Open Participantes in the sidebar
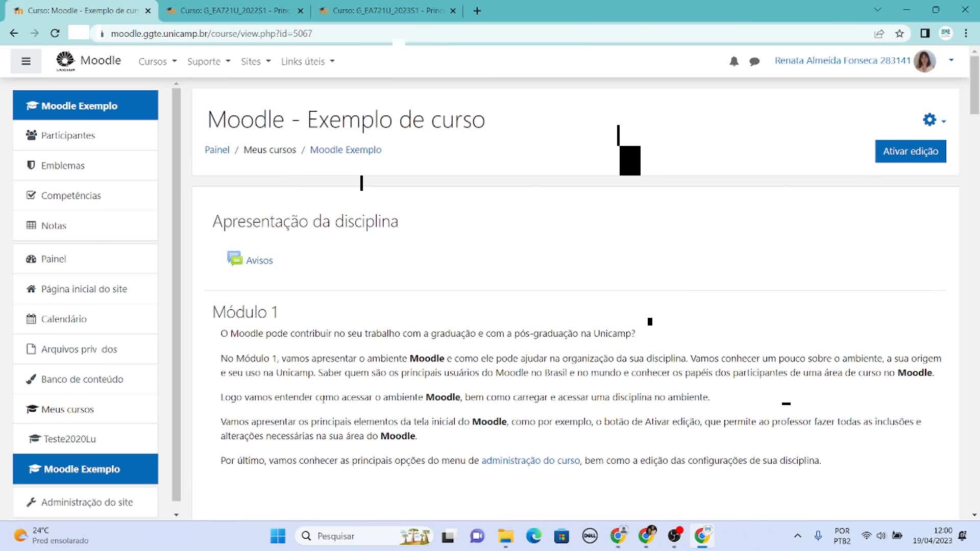Viewport: 980px width, 551px height. pos(85,135)
